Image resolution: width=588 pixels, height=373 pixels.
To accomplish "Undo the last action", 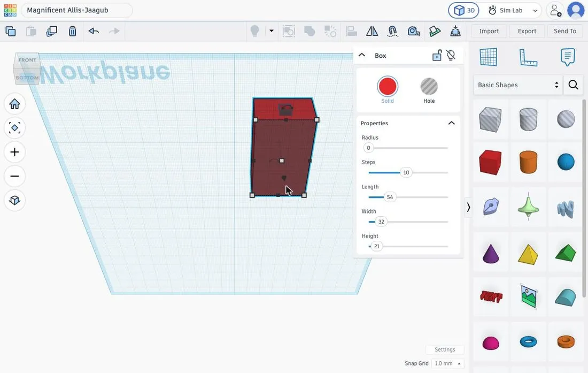I will tap(94, 31).
